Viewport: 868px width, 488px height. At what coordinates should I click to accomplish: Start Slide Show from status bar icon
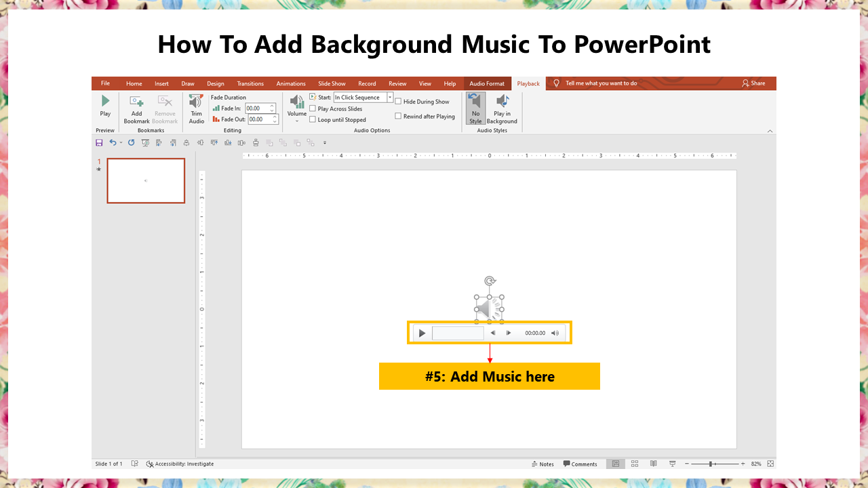673,464
